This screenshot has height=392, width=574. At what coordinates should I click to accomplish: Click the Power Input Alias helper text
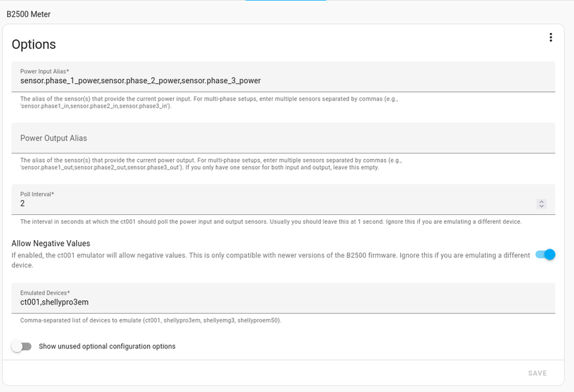[209, 102]
